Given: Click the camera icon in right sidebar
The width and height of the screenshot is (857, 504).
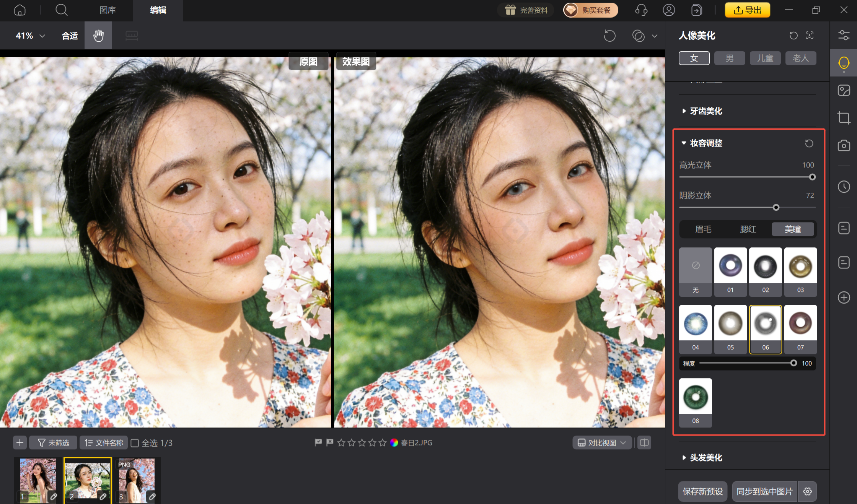Looking at the screenshot, I should coord(844,145).
